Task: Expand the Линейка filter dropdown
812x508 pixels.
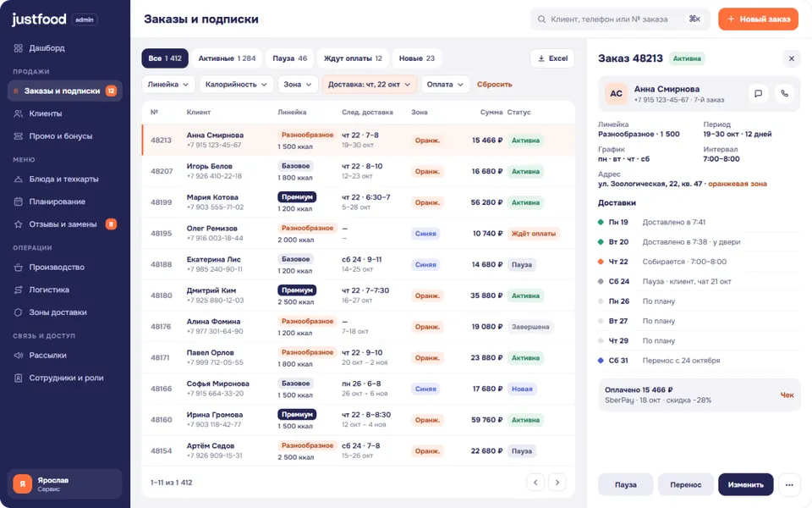Action: point(167,85)
